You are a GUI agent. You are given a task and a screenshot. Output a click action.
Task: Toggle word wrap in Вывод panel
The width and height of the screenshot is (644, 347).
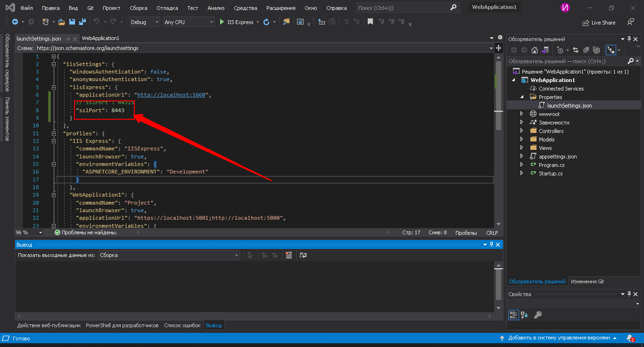[x=303, y=255]
